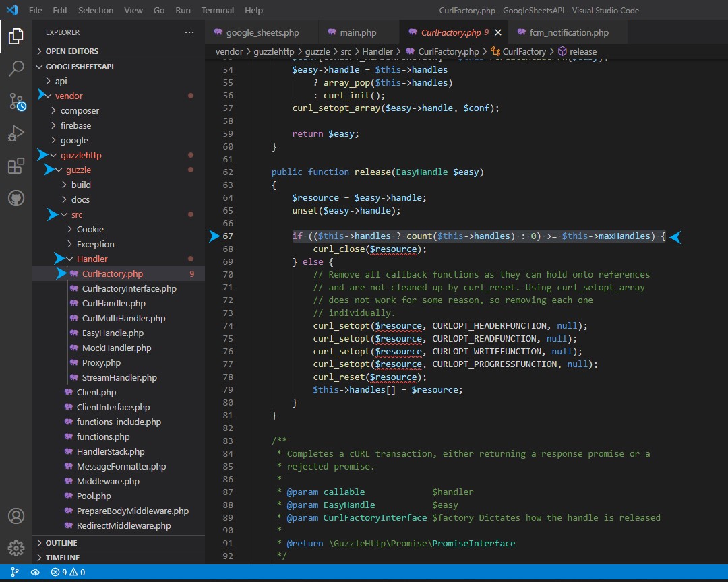Expand the Cookie folder
This screenshot has height=582, width=728.
[x=90, y=230]
